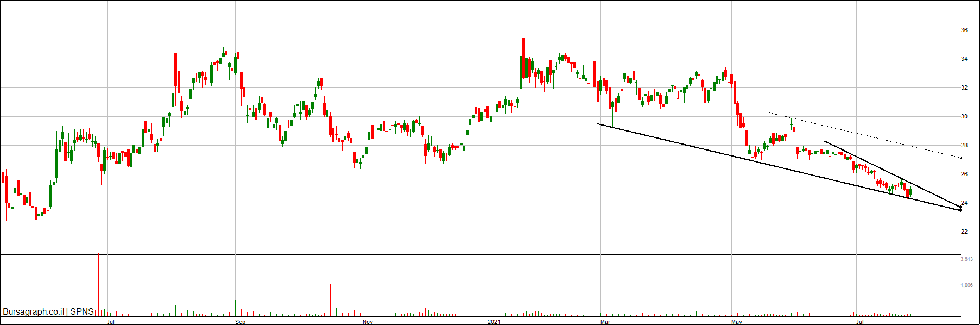Image resolution: width=980 pixels, height=325 pixels.
Task: Click the 22 price axis label
Action: click(964, 232)
